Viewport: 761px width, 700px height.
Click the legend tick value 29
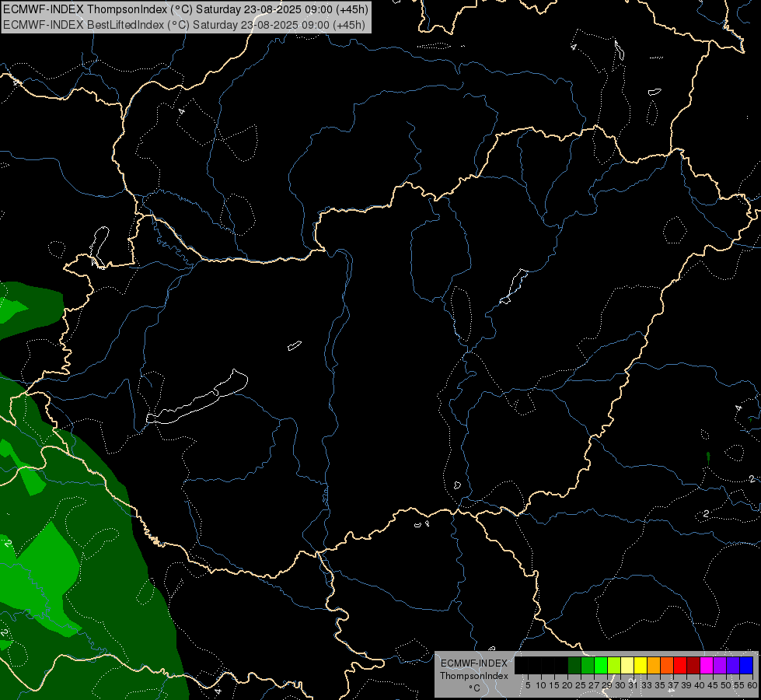coord(607,685)
